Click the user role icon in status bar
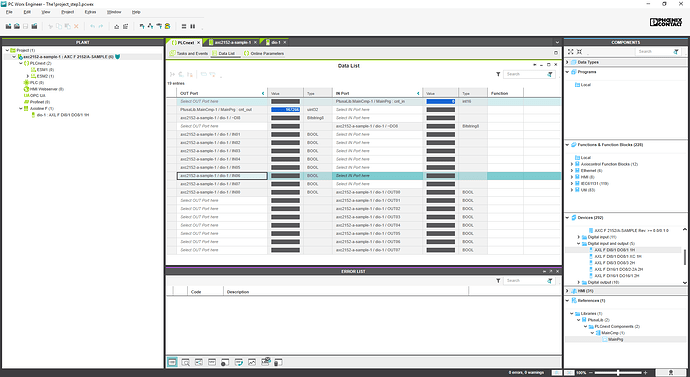The height and width of the screenshot is (377, 690). [x=671, y=373]
